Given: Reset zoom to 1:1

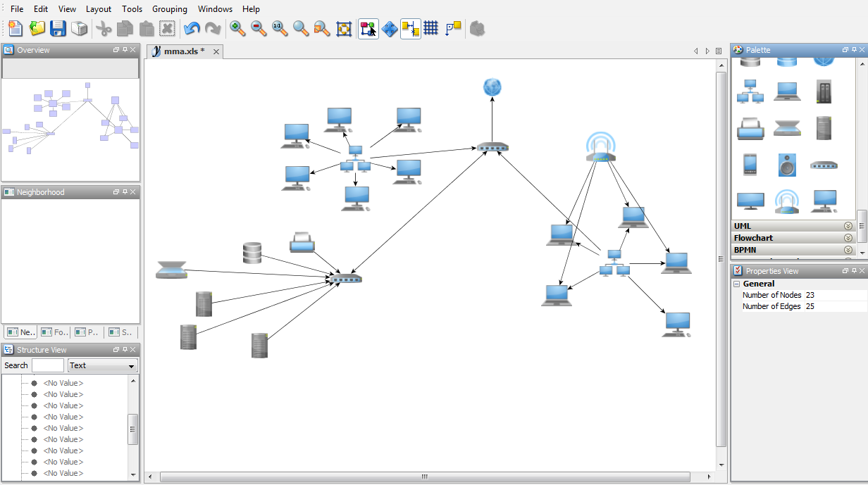Looking at the screenshot, I should pos(280,28).
